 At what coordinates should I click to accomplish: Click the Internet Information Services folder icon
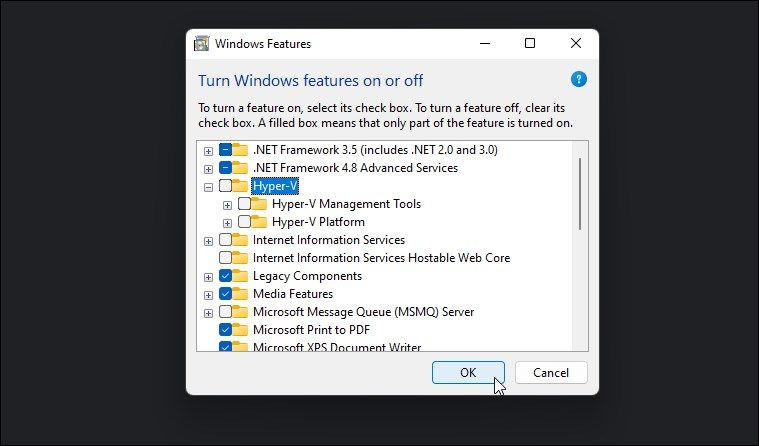(x=241, y=240)
